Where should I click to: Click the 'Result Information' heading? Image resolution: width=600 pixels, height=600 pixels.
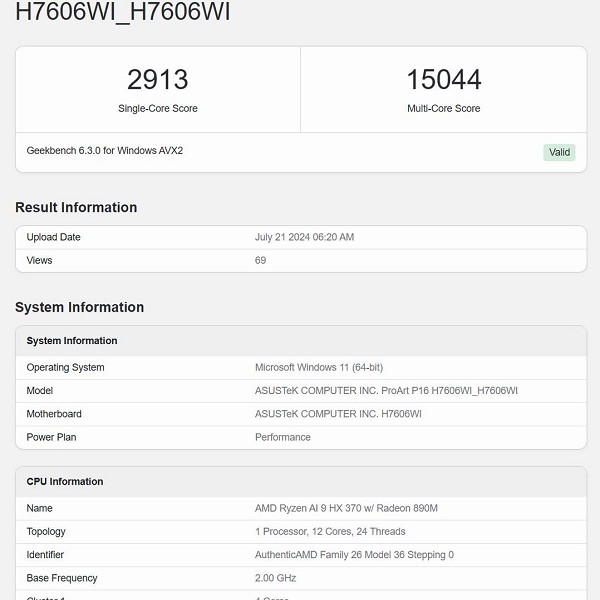click(76, 207)
